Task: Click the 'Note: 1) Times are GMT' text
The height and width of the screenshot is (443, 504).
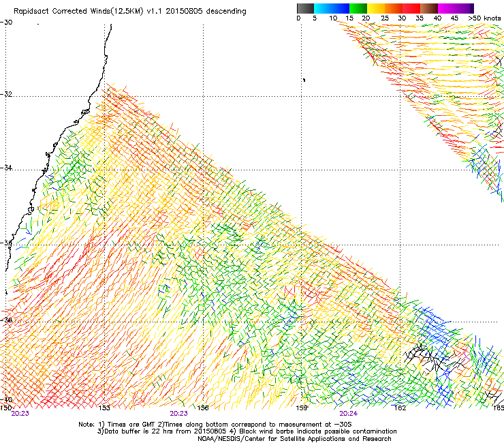Action: (x=118, y=425)
